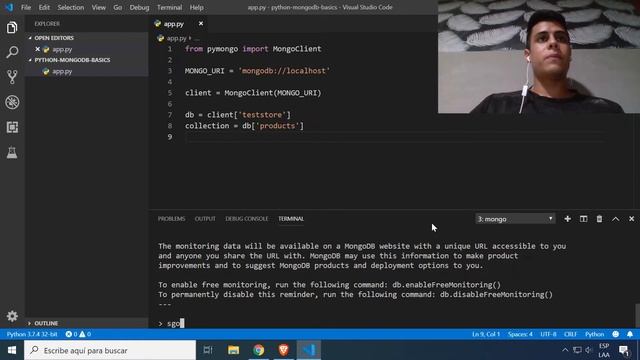Show hidden system tray icons
Viewport: 640px width, 360px height.
click(x=565, y=350)
